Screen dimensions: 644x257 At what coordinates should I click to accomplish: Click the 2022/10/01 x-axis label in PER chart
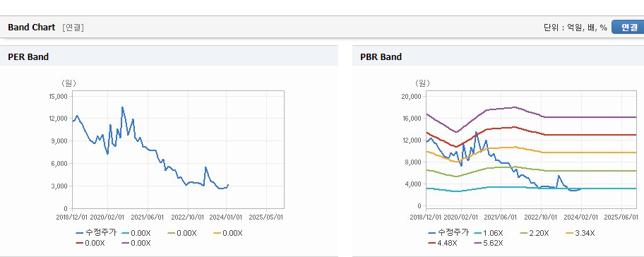(x=188, y=217)
